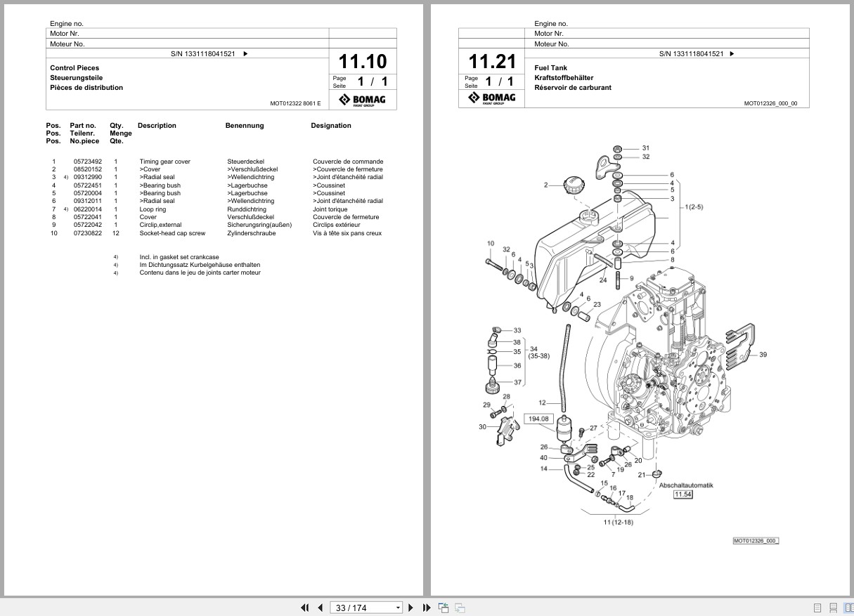Click 'Steuerdeckel' German name
Image resolution: width=854 pixels, height=616 pixels.
click(244, 162)
